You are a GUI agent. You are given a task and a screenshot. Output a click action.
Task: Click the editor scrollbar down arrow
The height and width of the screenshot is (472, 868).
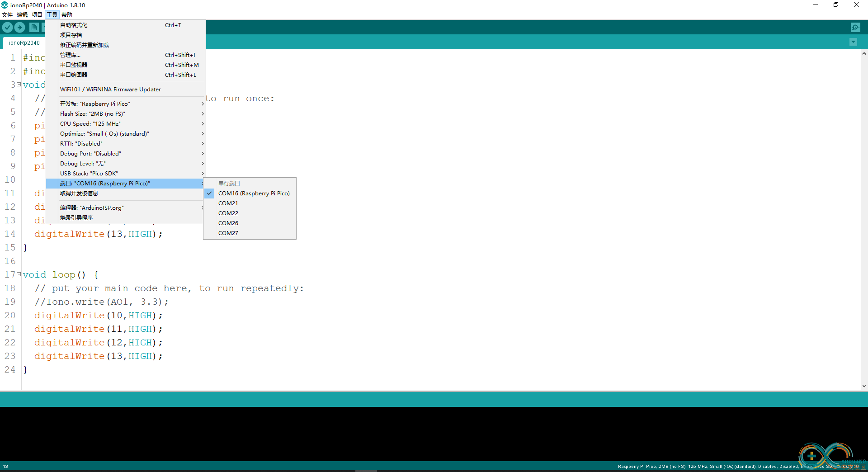click(864, 386)
